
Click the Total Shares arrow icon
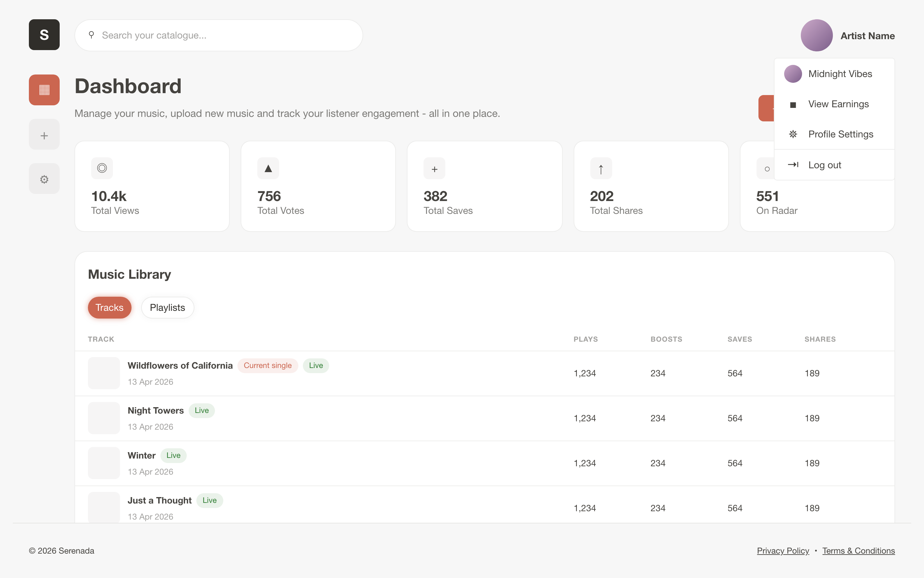click(x=601, y=168)
